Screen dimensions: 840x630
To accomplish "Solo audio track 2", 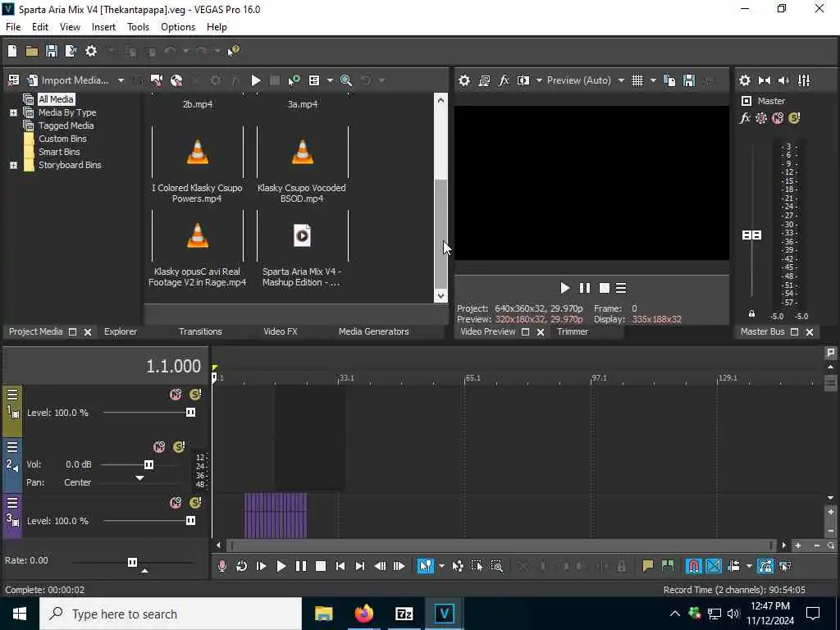I will pyautogui.click(x=179, y=447).
